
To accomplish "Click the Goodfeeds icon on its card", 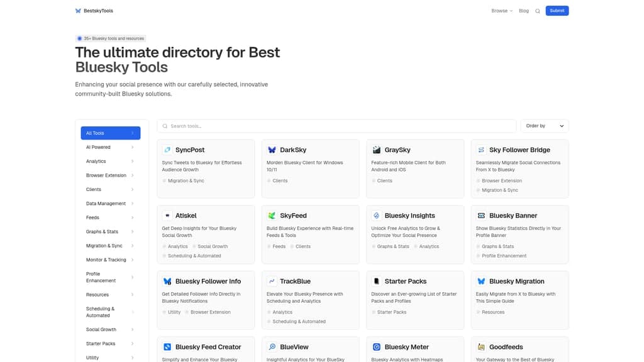I will pyautogui.click(x=481, y=346).
